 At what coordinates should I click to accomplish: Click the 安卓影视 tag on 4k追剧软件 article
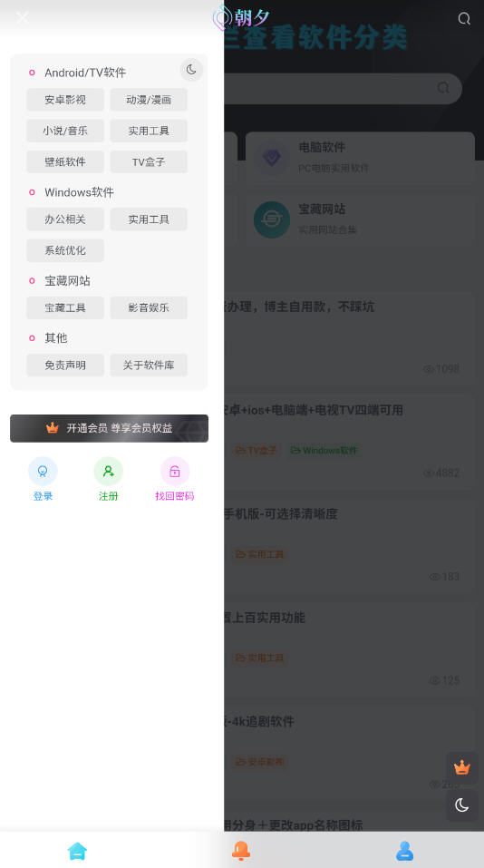[x=259, y=762]
